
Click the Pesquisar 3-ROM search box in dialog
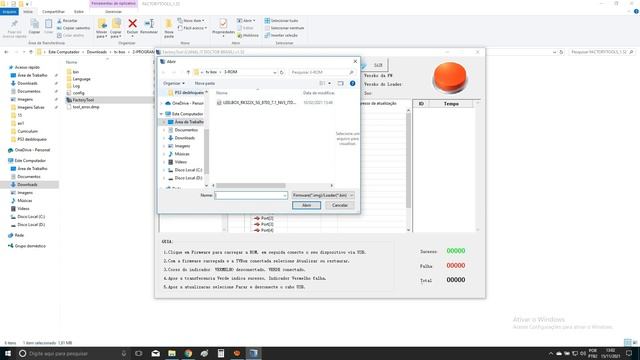[x=322, y=72]
